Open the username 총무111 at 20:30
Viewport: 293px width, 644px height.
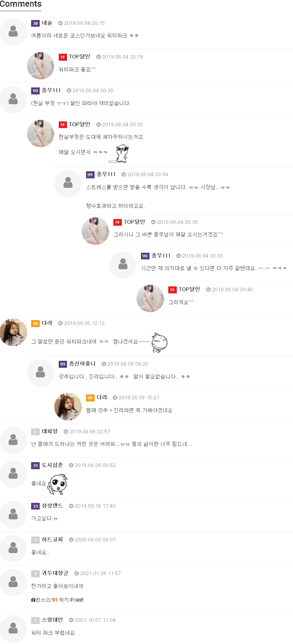(51, 90)
